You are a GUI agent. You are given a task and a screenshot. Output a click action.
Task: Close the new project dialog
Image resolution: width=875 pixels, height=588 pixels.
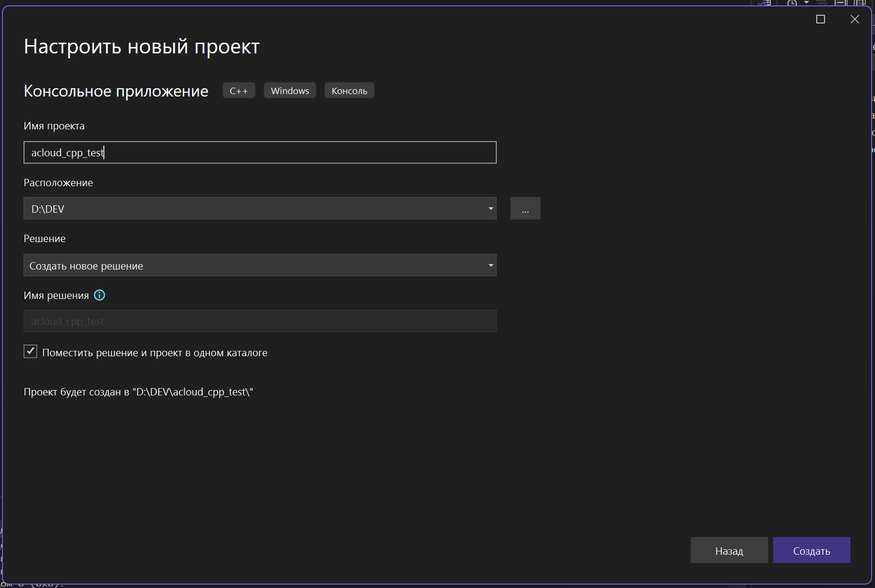pyautogui.click(x=855, y=19)
